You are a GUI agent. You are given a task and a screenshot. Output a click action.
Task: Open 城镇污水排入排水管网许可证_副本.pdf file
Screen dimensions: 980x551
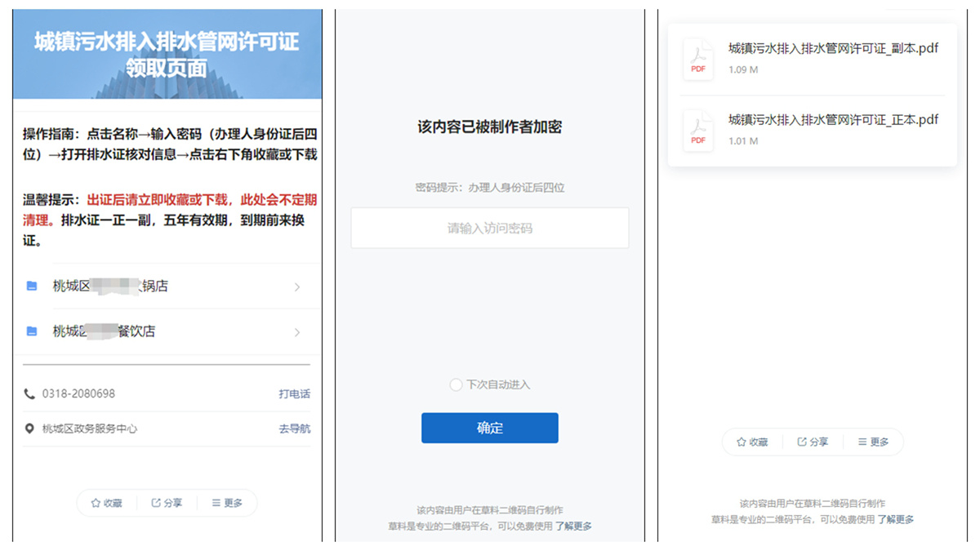tap(833, 49)
